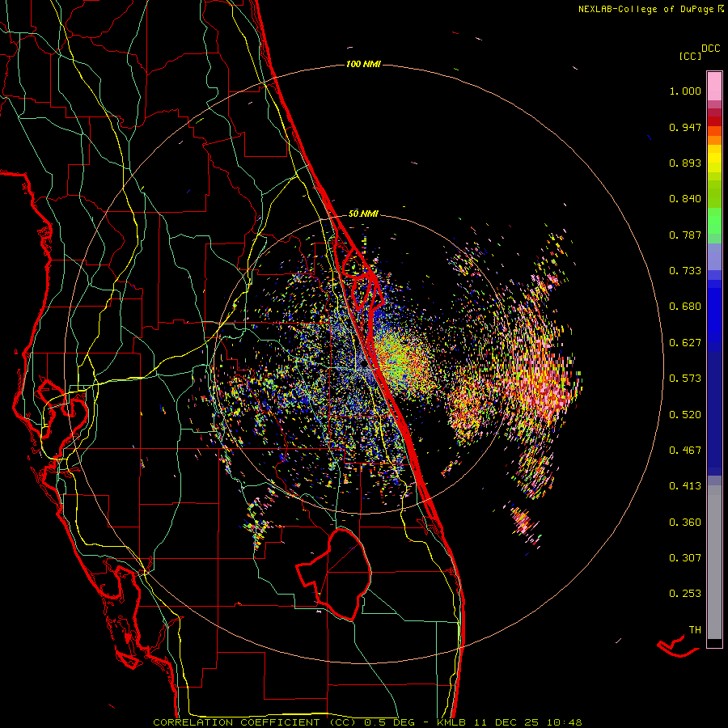The height and width of the screenshot is (728, 728).
Task: Click the 11 DEC 25 date text
Action: (x=506, y=722)
